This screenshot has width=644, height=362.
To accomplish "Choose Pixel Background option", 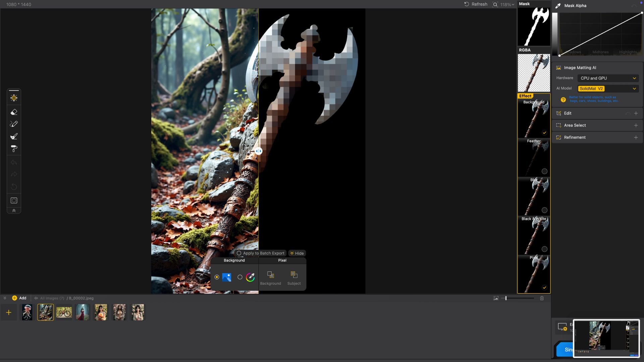I will point(271,278).
